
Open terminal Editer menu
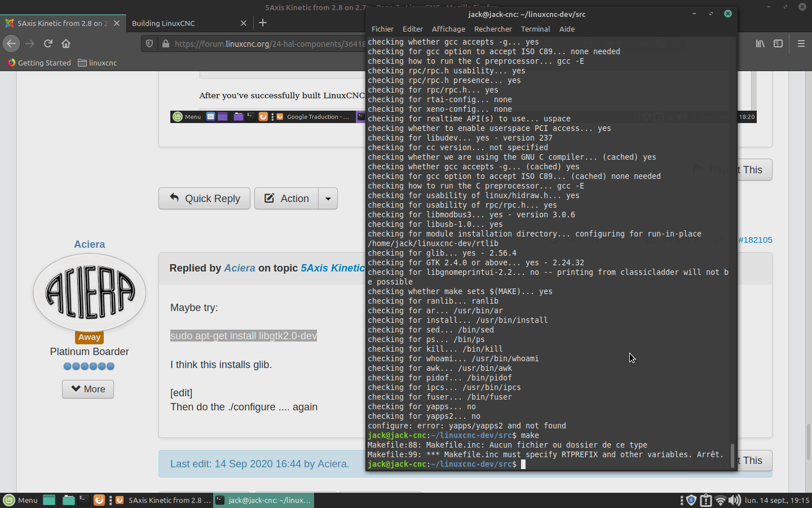(x=413, y=29)
